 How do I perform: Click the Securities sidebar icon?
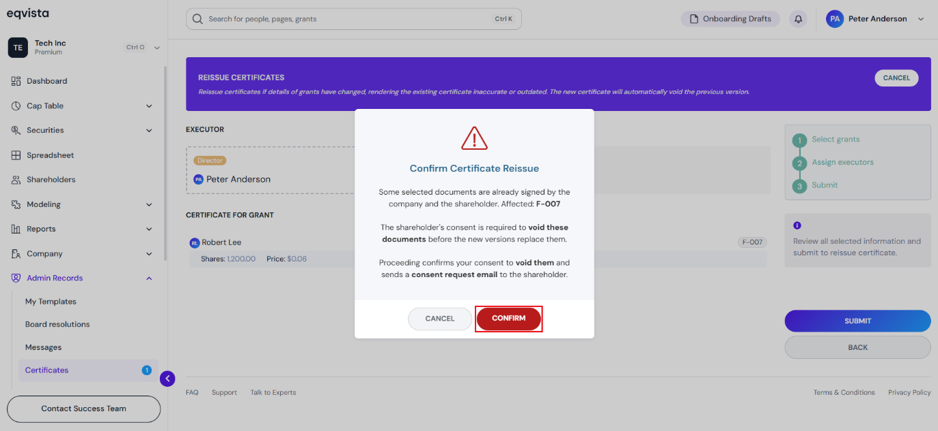[16, 130]
